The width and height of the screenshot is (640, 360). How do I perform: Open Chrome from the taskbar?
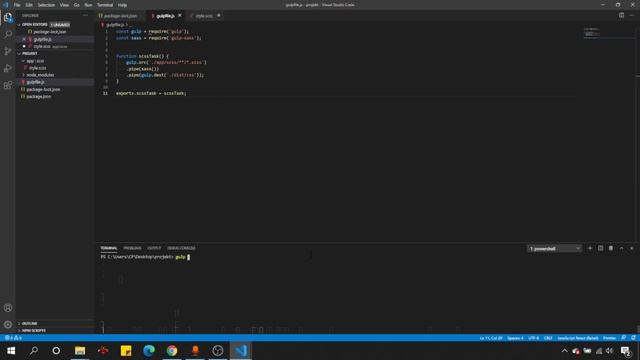(x=172, y=351)
